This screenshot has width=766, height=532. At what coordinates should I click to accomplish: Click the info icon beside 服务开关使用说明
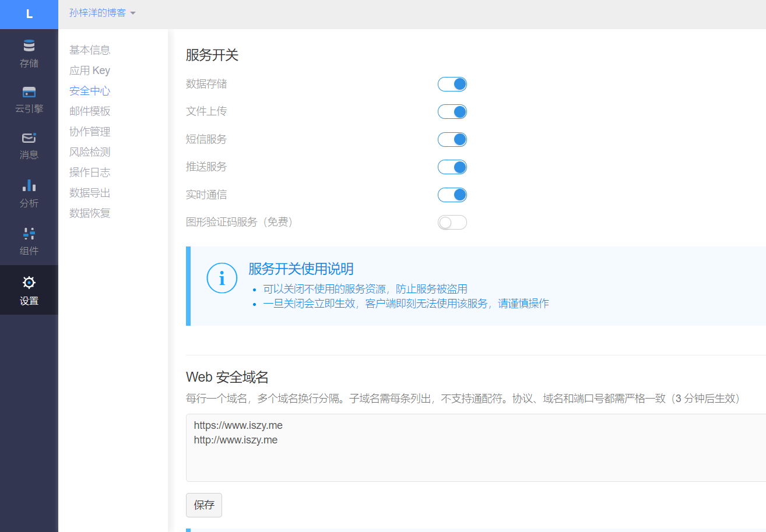point(222,278)
